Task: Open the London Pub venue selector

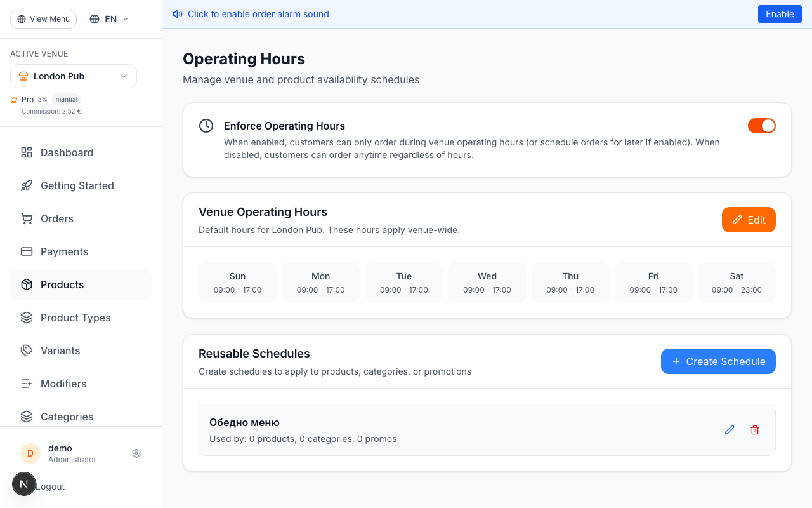Action: (73, 76)
